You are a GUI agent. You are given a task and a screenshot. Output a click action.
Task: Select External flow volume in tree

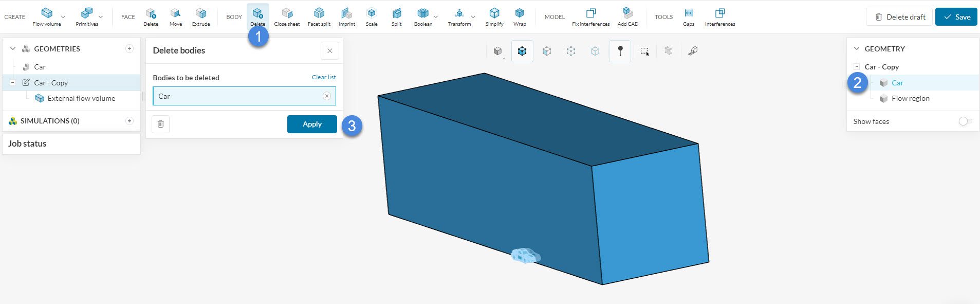[x=81, y=98]
